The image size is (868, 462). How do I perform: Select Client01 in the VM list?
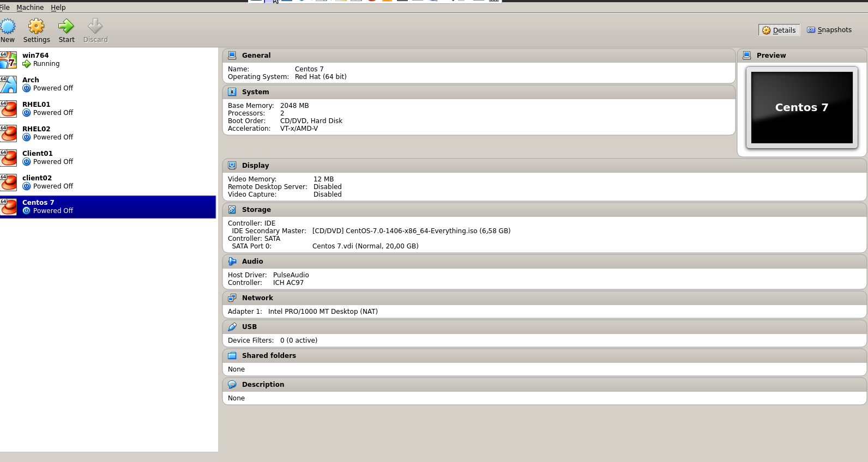tap(108, 157)
